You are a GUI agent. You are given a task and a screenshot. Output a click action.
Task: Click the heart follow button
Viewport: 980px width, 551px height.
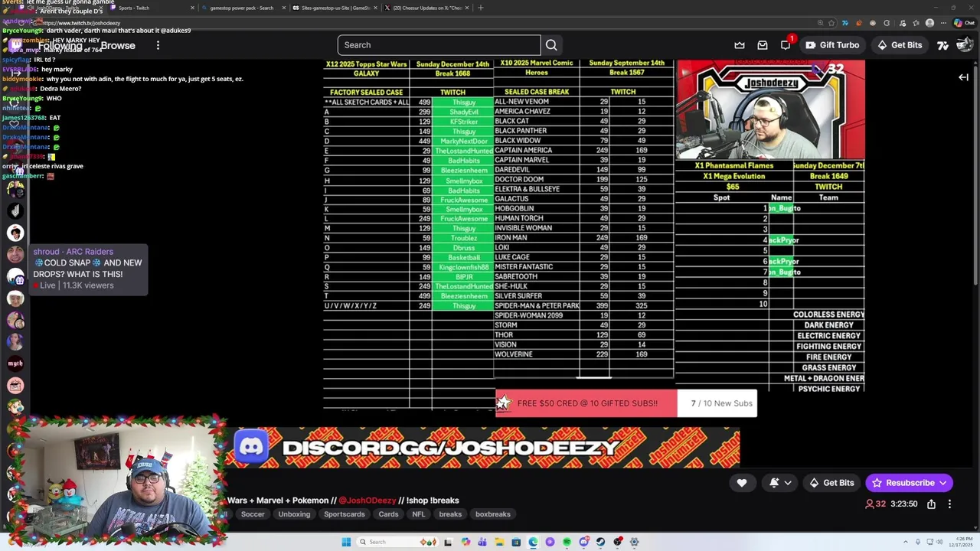[x=741, y=483]
